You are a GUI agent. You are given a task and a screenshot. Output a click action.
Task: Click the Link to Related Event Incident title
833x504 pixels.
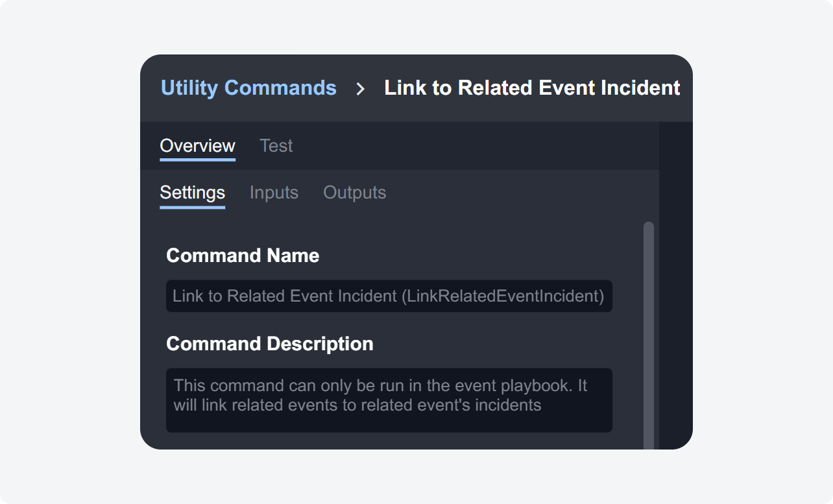[531, 88]
